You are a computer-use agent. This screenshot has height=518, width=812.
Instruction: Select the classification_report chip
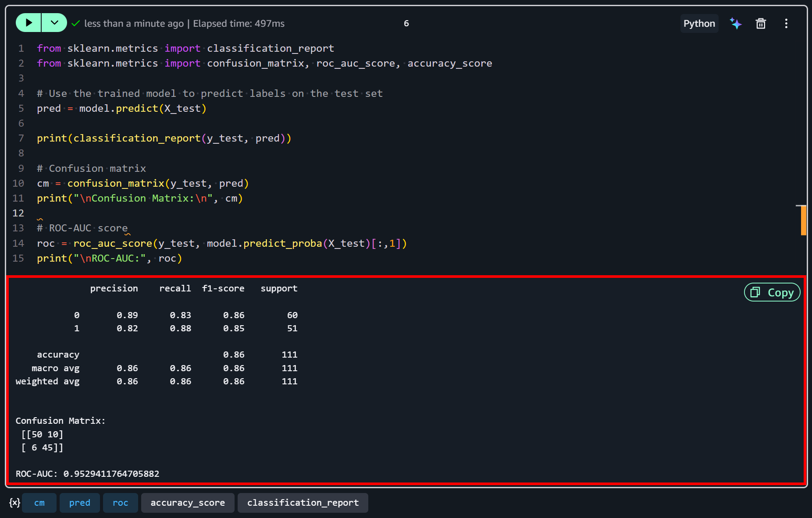[x=303, y=503]
